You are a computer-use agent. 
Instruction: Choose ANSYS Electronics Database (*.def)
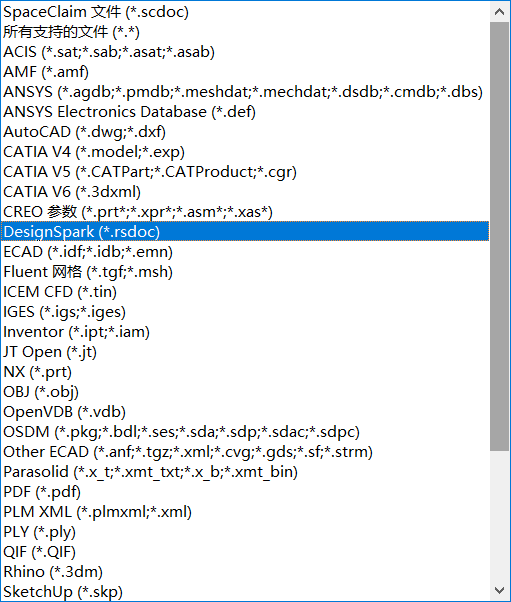point(245,112)
